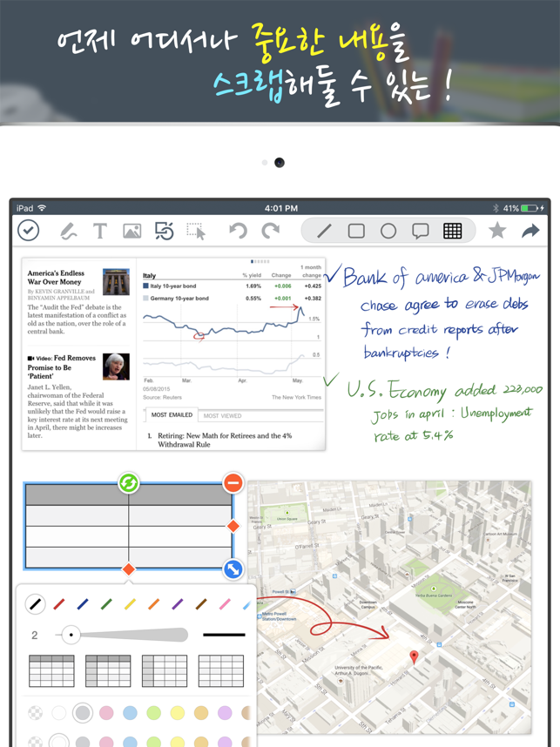Tap the blue resize handle on table

pyautogui.click(x=233, y=569)
